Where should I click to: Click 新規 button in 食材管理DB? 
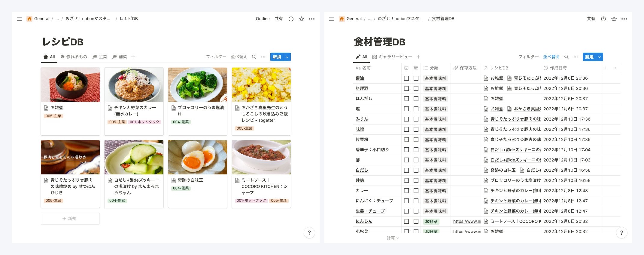click(x=589, y=57)
